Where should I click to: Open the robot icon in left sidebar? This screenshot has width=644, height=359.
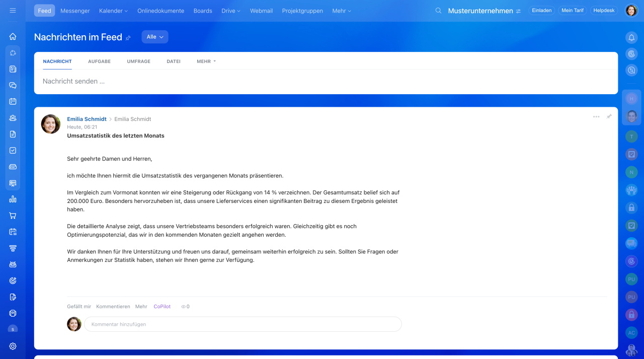coord(13,264)
